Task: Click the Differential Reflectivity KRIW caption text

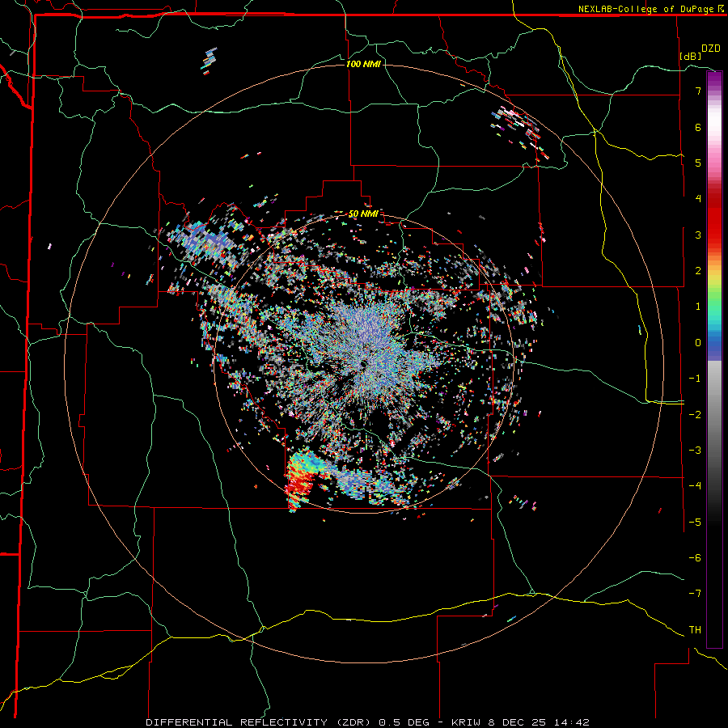Action: pos(368,722)
